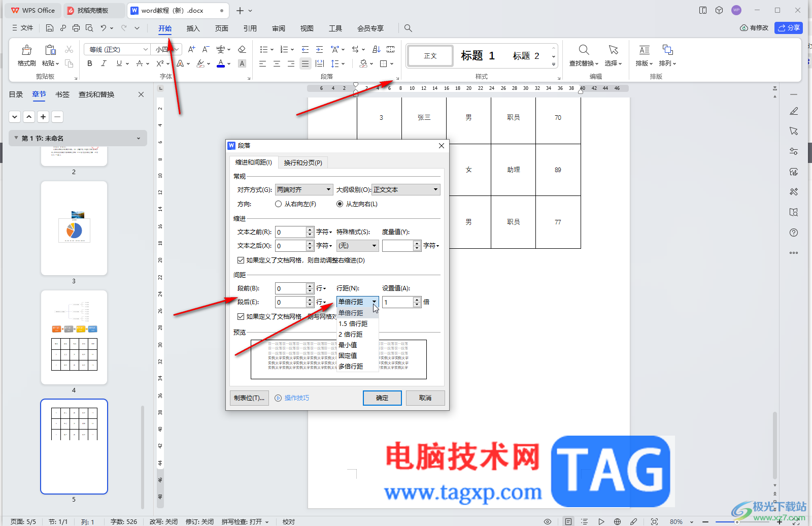Image resolution: width=812 pixels, height=526 pixels.
Task: Click the Save icon in quick toolbar
Action: (x=49, y=28)
